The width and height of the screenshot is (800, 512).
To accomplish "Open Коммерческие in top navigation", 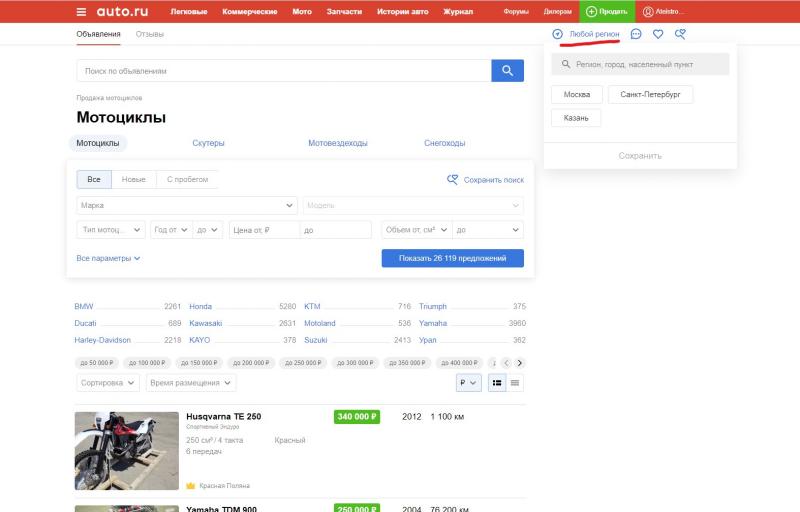I will coord(249,11).
